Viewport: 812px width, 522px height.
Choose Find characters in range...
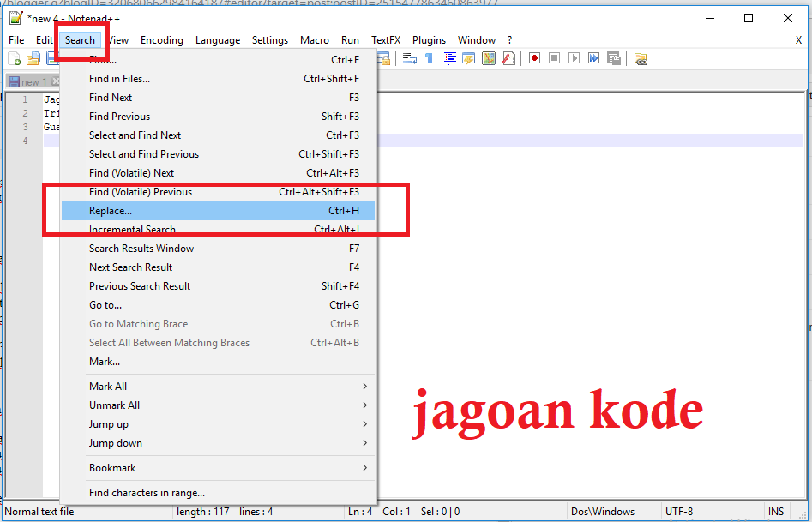point(218,493)
